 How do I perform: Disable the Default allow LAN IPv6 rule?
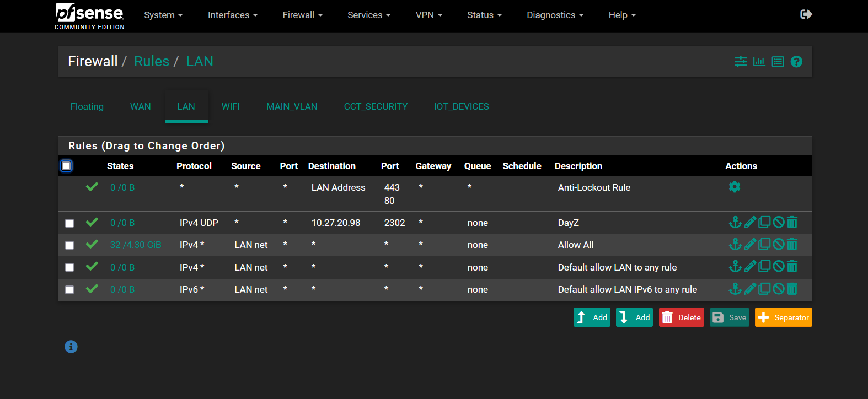pyautogui.click(x=779, y=289)
